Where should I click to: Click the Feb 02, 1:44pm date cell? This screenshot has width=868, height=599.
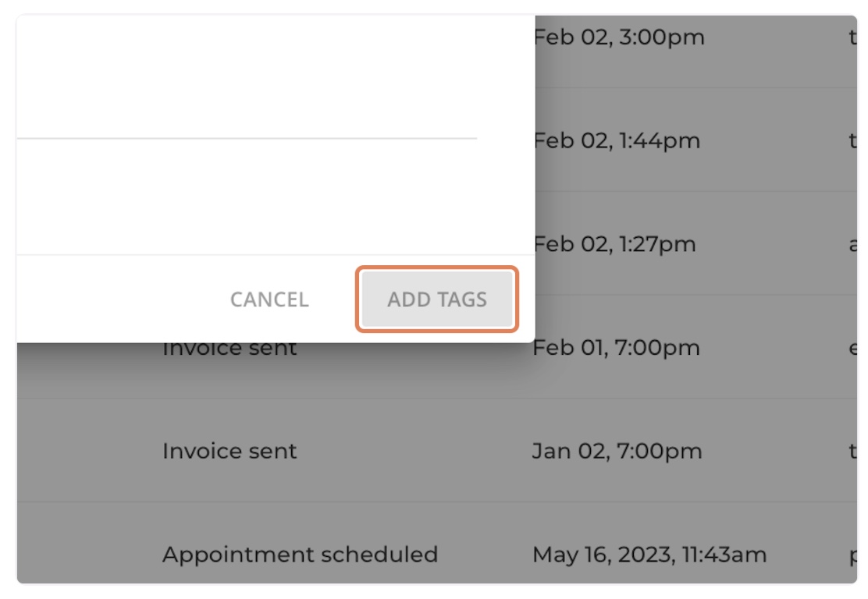pos(617,141)
